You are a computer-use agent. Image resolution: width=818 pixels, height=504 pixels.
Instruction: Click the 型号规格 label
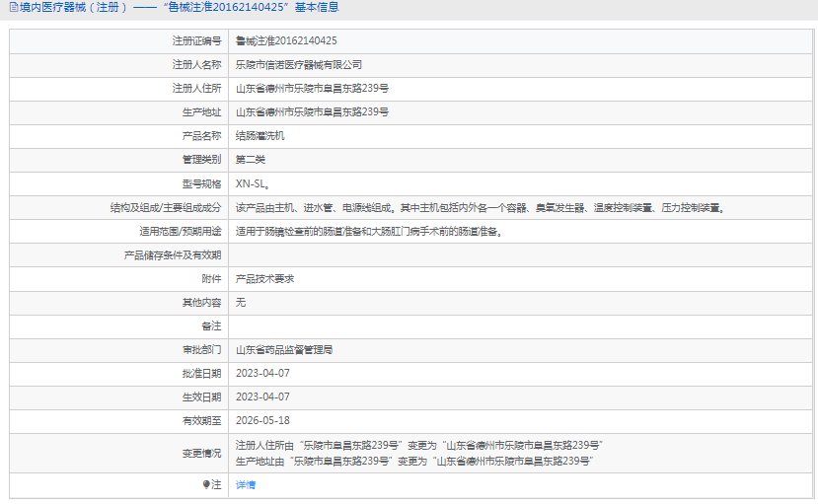tap(202, 183)
